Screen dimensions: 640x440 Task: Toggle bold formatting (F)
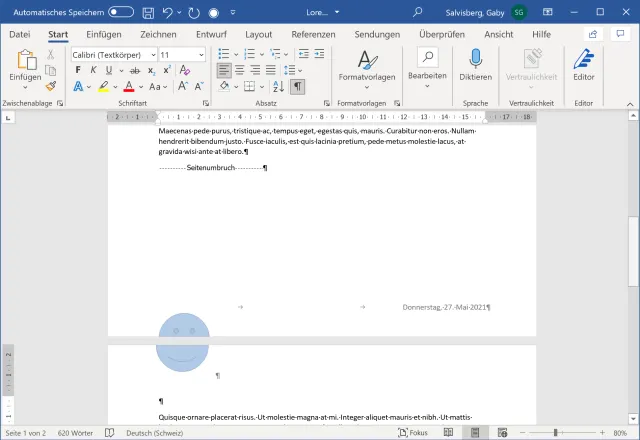coord(79,70)
